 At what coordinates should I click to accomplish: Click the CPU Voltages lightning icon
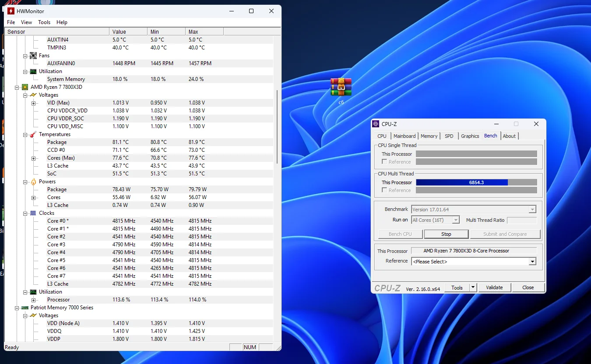(33, 95)
